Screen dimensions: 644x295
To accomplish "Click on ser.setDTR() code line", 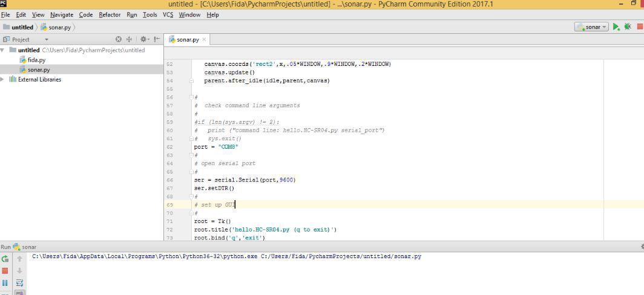I will point(214,189).
